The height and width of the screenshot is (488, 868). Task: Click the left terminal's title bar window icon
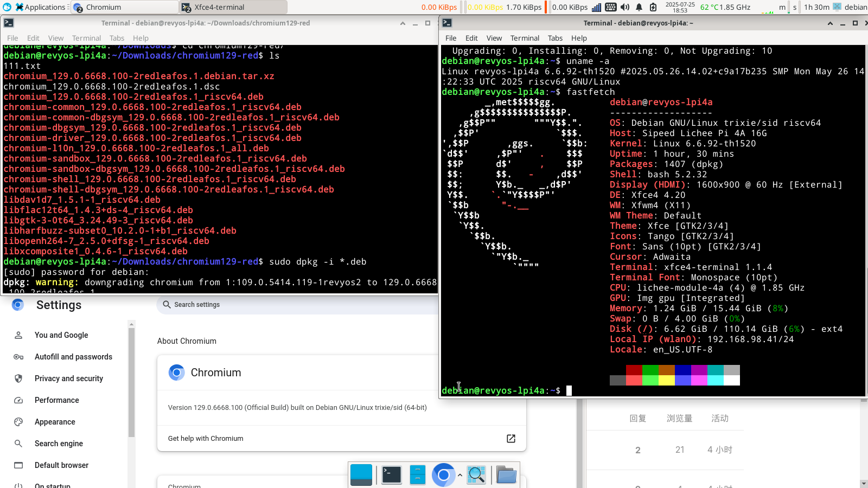pos(9,23)
